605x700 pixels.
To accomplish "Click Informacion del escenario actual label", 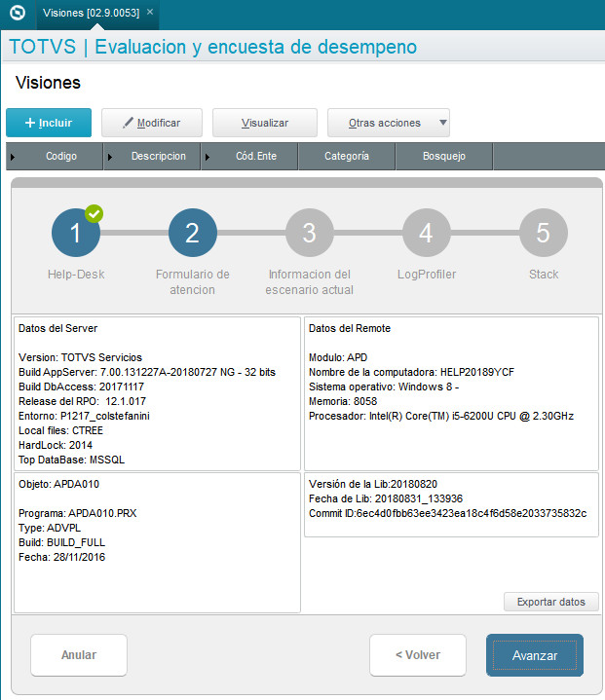I will 309,281.
